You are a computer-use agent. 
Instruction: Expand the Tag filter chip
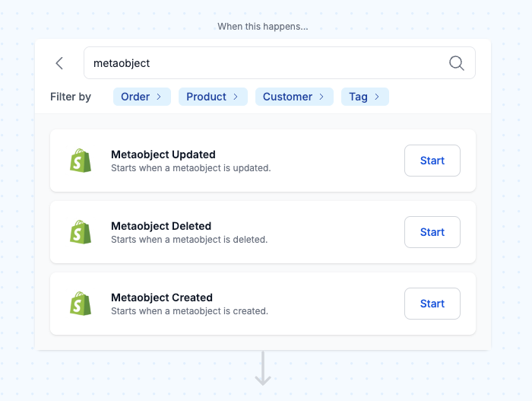click(x=365, y=97)
